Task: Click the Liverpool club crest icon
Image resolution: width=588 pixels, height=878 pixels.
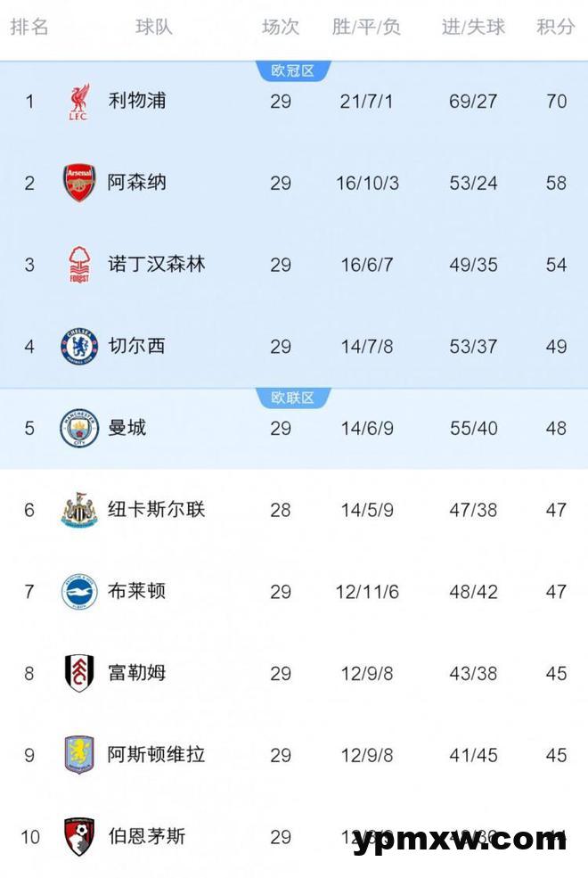Action: (x=79, y=102)
